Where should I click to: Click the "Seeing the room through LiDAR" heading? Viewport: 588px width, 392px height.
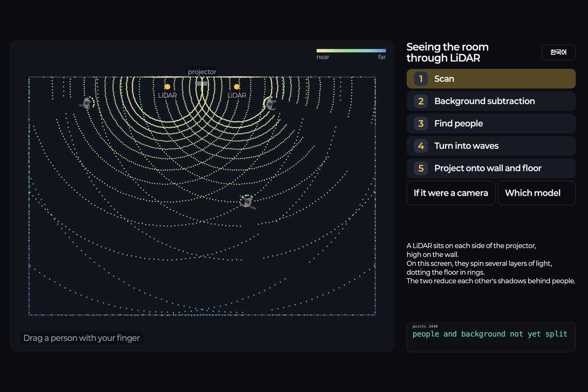tap(447, 52)
